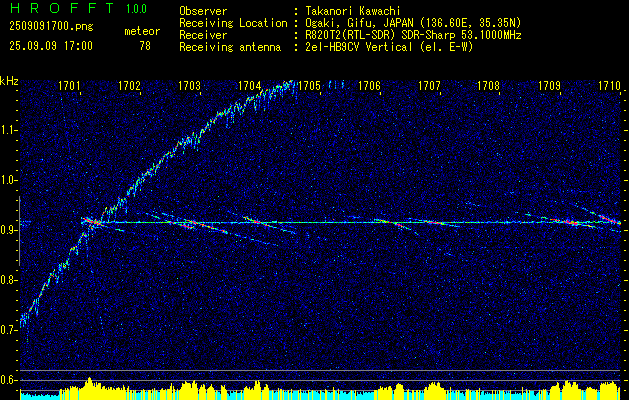Click the 1701 time axis label
This screenshot has height=400, width=629.
pyautogui.click(x=69, y=85)
